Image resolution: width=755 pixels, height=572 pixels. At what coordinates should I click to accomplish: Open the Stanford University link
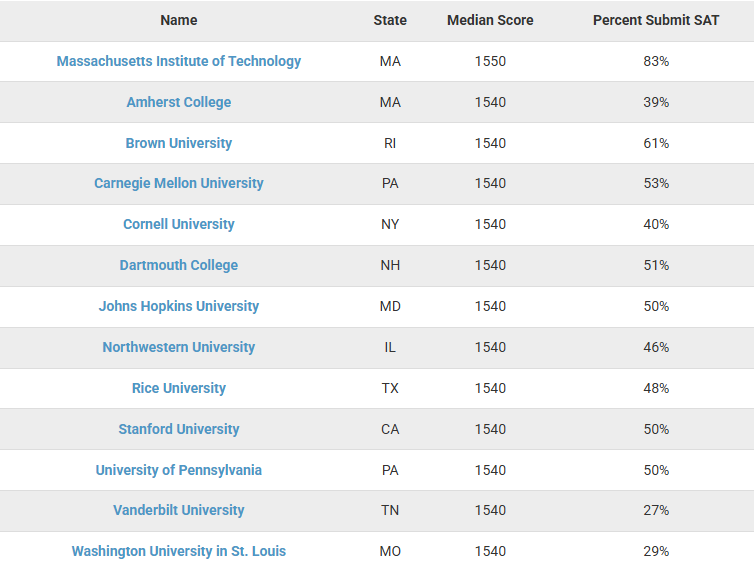click(178, 429)
